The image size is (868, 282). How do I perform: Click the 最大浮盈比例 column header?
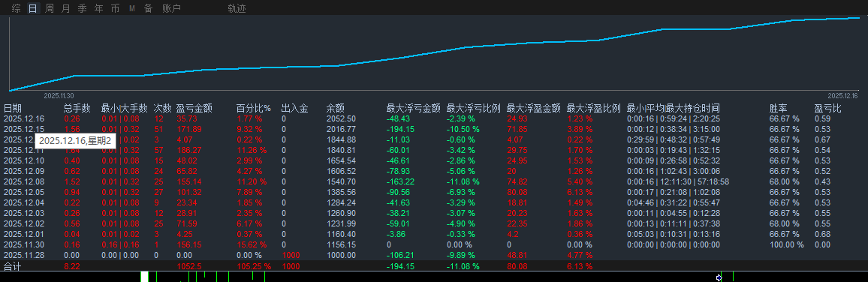pyautogui.click(x=593, y=109)
